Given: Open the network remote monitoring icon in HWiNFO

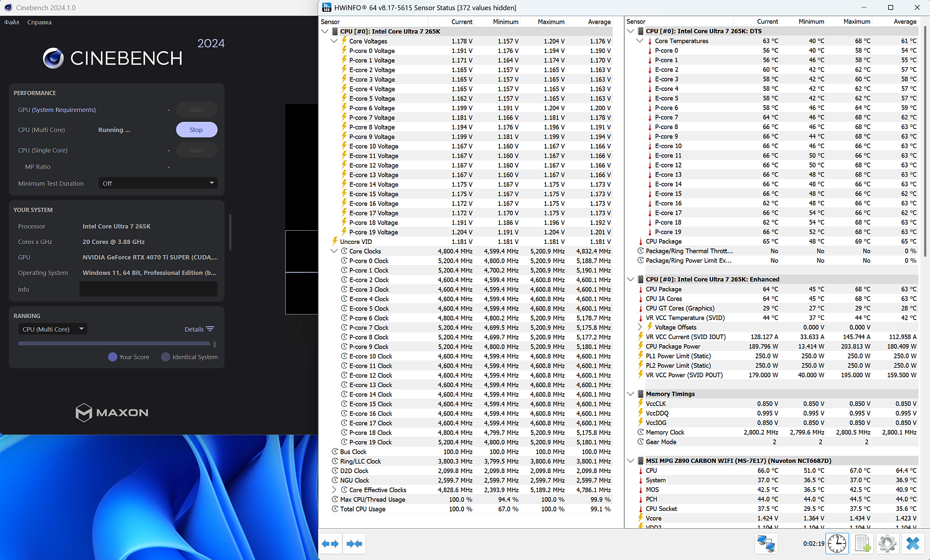Looking at the screenshot, I should click(x=766, y=543).
